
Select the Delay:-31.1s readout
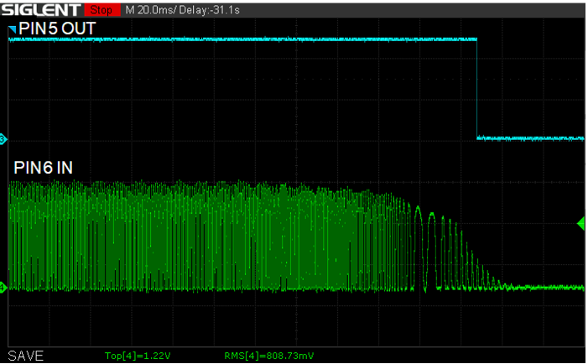pyautogui.click(x=209, y=10)
